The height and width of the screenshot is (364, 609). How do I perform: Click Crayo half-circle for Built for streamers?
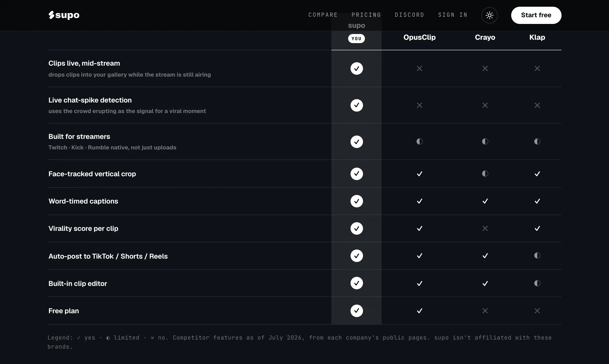click(485, 141)
